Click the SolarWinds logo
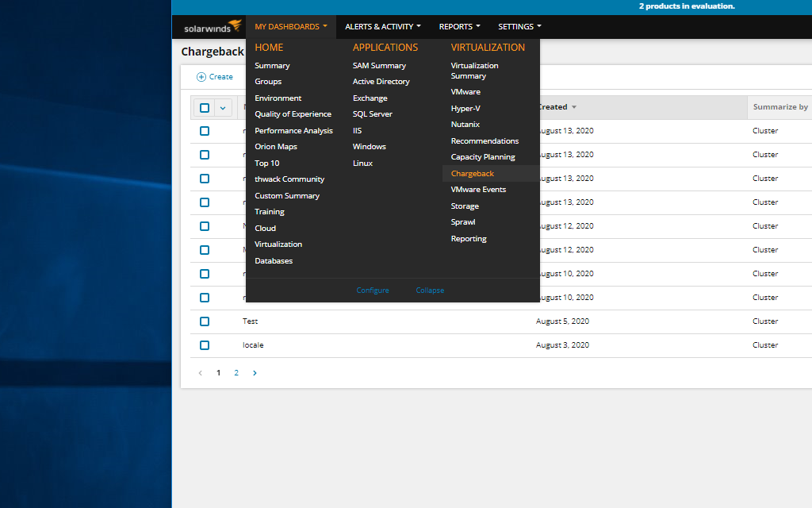812x508 pixels. coord(213,27)
